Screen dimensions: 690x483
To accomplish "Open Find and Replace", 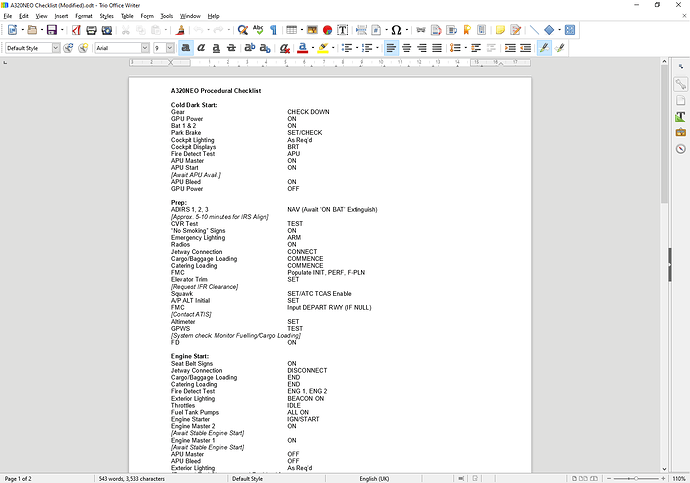I will 242,30.
